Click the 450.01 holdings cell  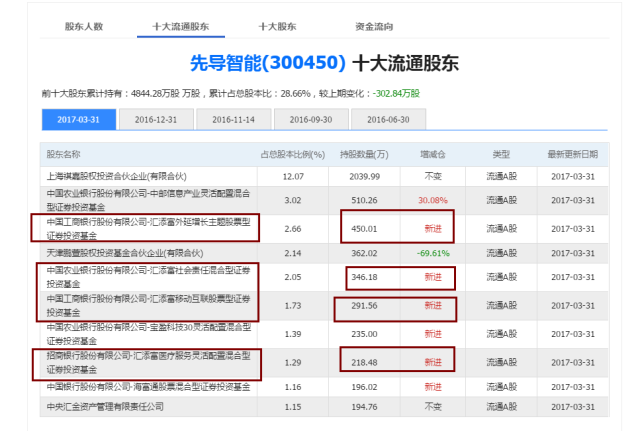pyautogui.click(x=364, y=229)
